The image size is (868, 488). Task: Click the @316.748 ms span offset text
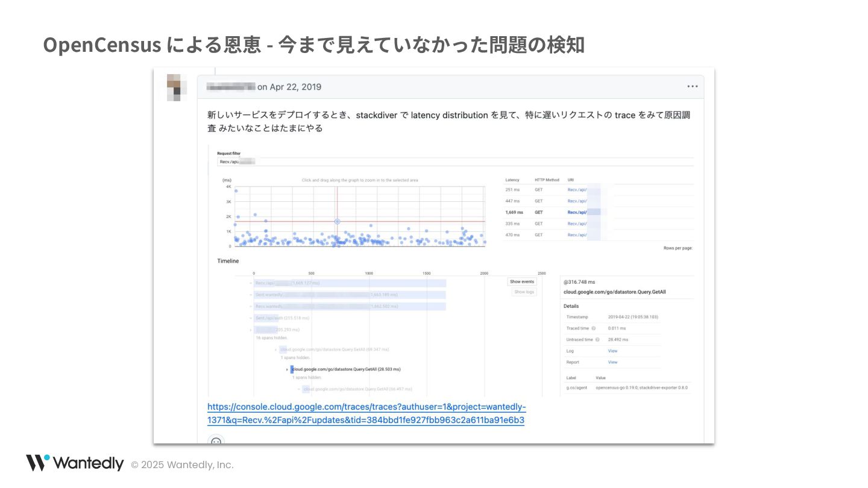click(579, 281)
